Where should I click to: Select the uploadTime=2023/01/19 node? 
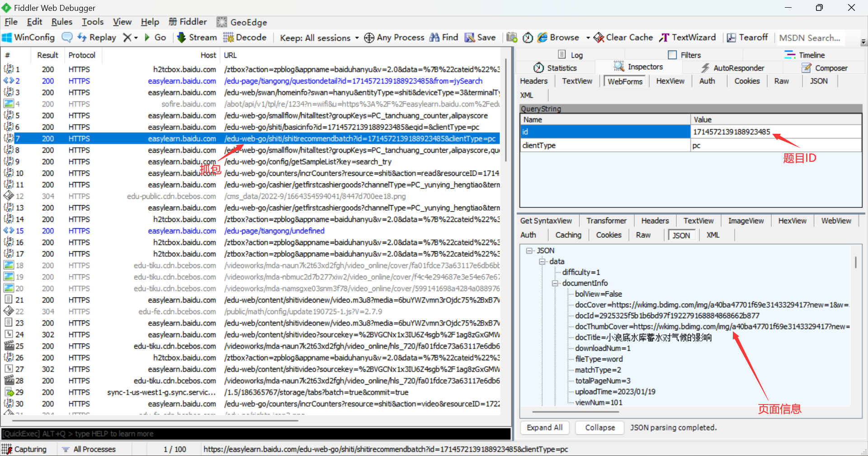tap(615, 392)
